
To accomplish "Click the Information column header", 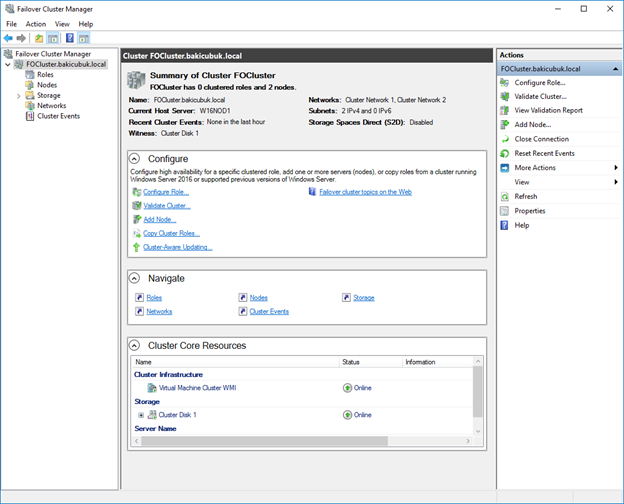I will 438,362.
